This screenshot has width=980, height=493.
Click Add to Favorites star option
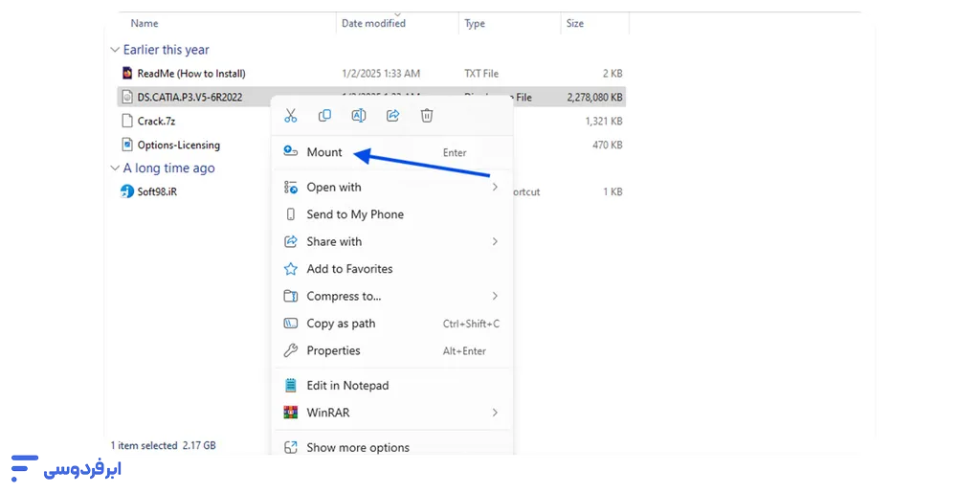pyautogui.click(x=349, y=269)
